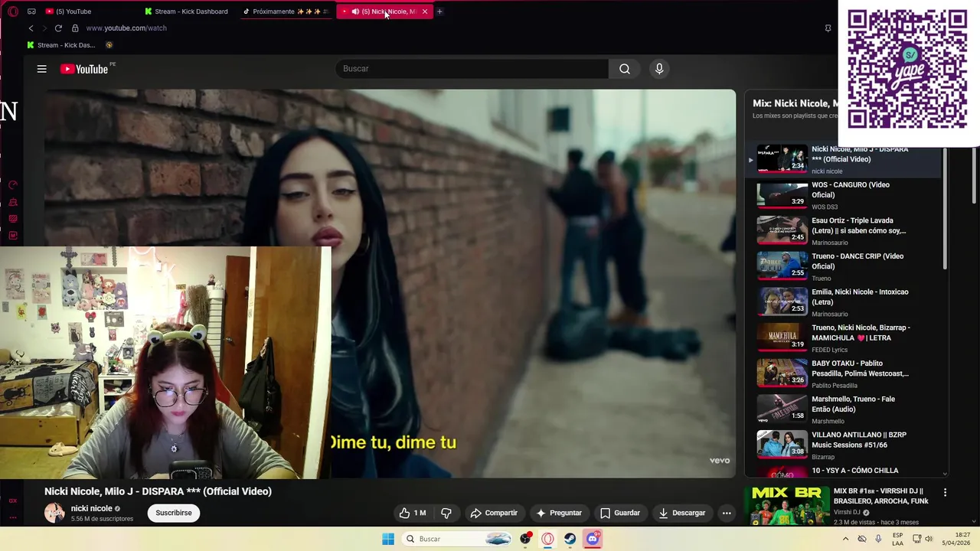Screen dimensions: 980x551
Task: Open more actions below the video
Action: [727, 513]
